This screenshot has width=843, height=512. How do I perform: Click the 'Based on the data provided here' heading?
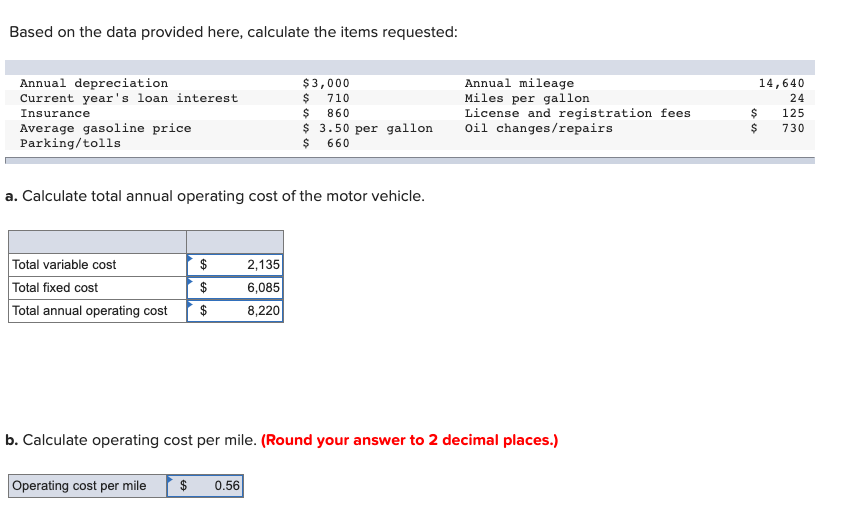coord(233,32)
